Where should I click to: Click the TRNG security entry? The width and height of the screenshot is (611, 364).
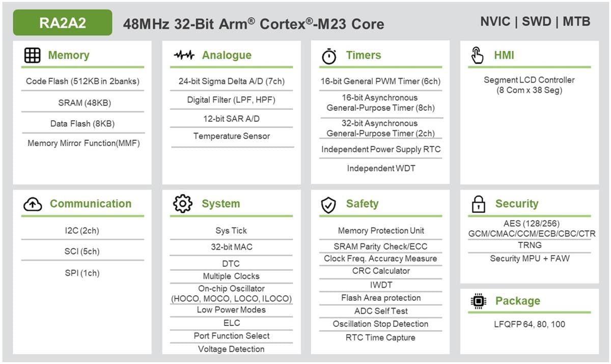tap(530, 245)
